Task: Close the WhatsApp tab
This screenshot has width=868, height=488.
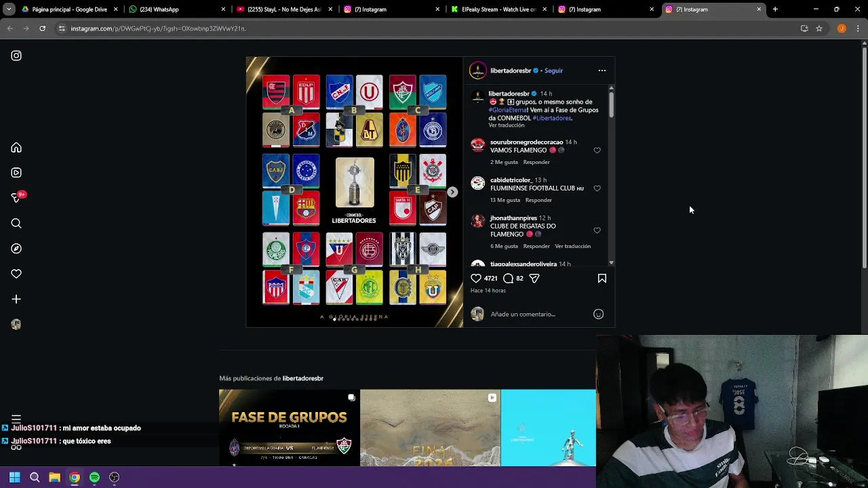Action: tap(223, 9)
